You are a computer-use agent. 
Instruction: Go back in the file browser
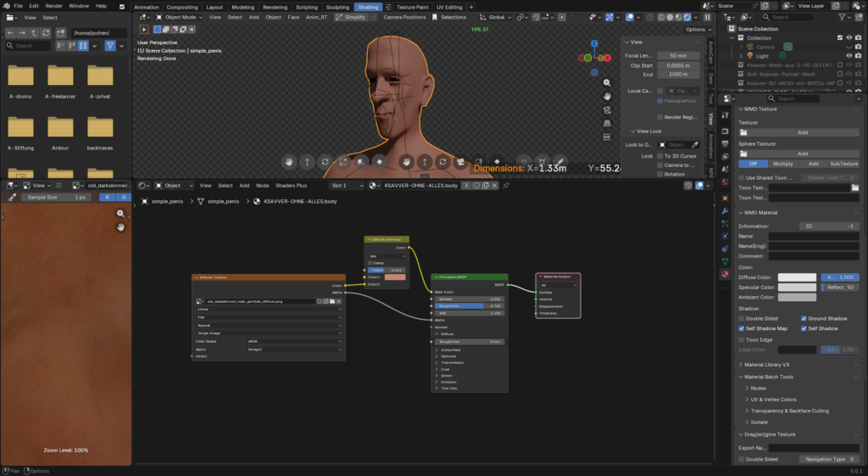tap(10, 33)
